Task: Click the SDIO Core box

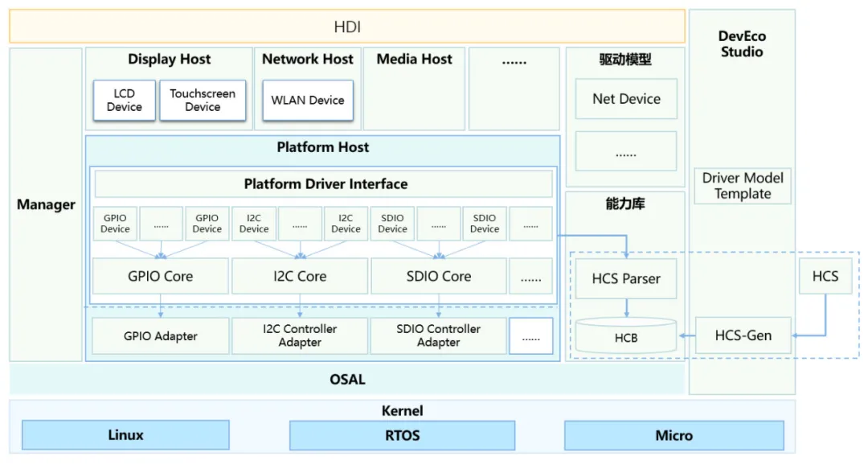Action: pyautogui.click(x=438, y=276)
